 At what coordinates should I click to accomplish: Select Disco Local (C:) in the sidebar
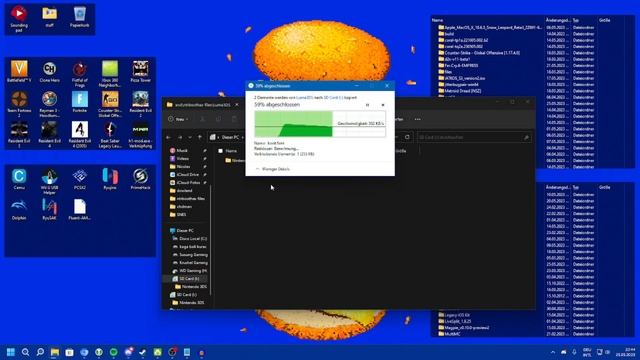coord(193,238)
